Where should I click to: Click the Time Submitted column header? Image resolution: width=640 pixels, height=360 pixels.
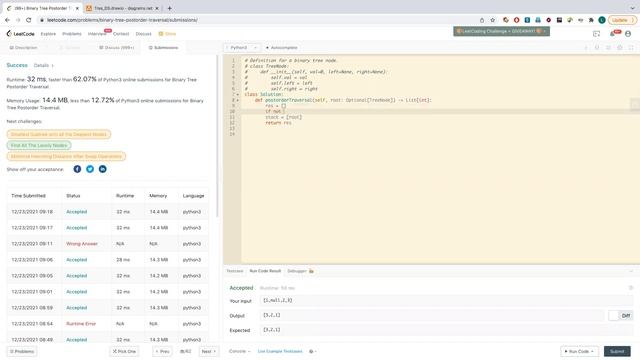28,196
